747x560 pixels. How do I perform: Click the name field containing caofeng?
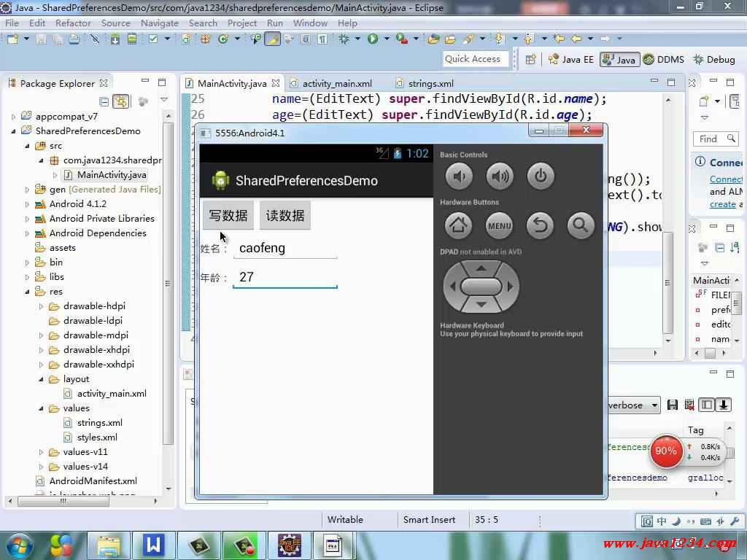pyautogui.click(x=285, y=248)
